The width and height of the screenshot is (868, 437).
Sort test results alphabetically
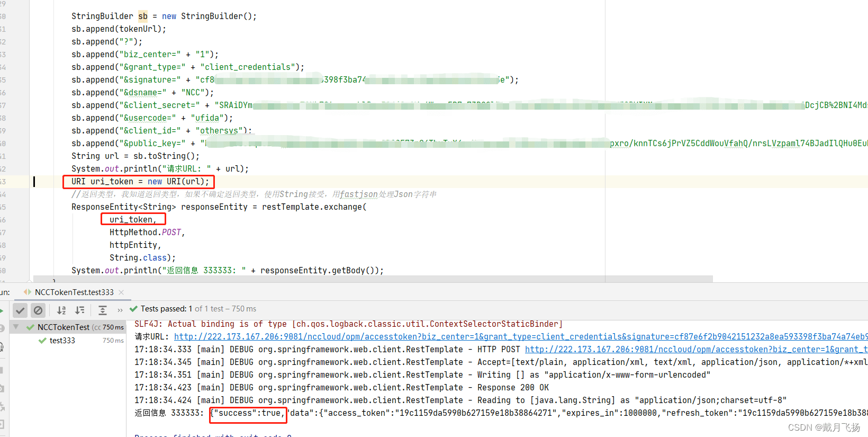pyautogui.click(x=61, y=310)
